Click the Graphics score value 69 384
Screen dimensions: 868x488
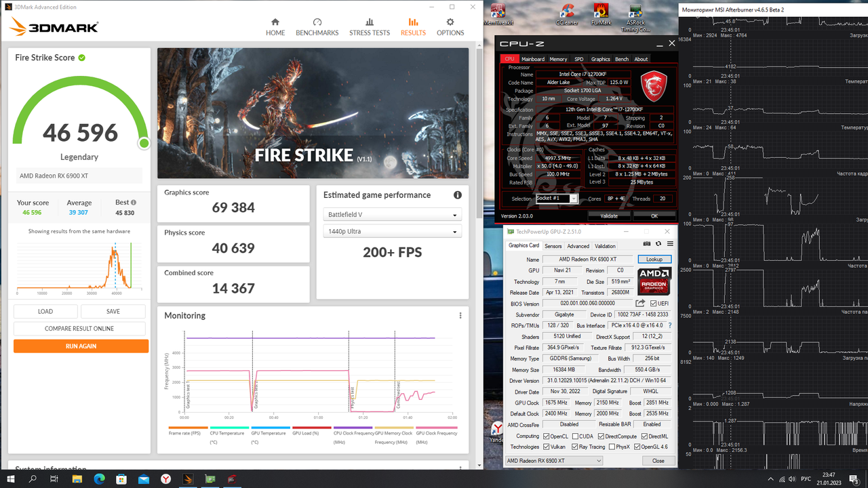point(233,207)
